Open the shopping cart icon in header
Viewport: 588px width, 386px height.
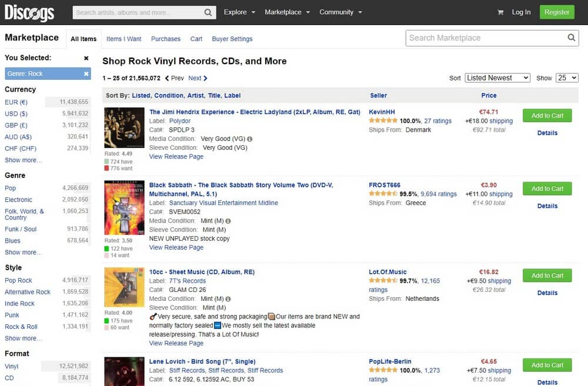pyautogui.click(x=500, y=12)
